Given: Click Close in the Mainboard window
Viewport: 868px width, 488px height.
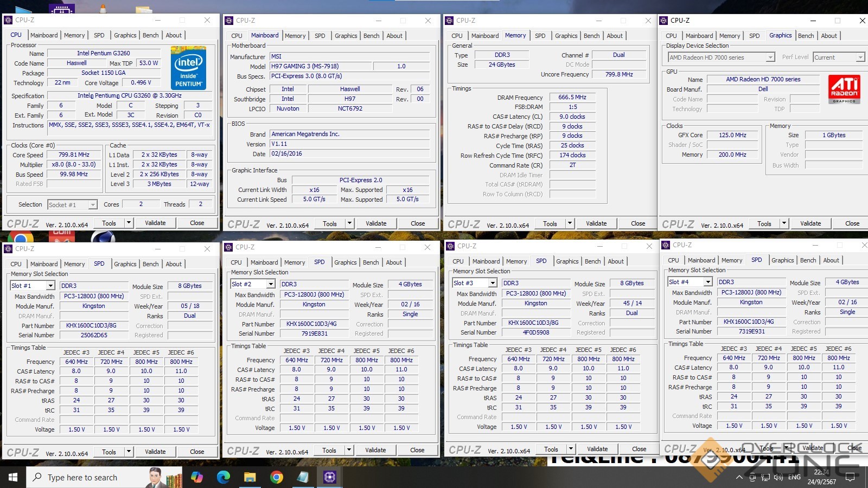Looking at the screenshot, I should tap(418, 223).
